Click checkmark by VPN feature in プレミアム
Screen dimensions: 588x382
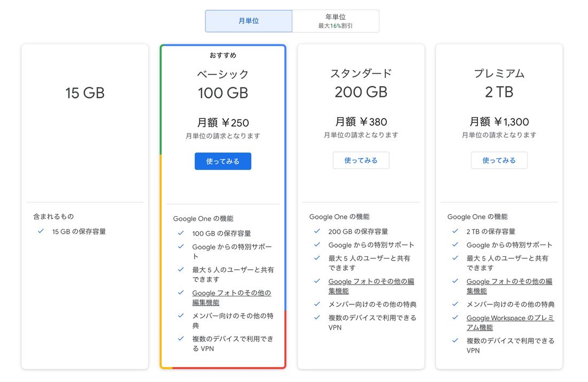[455, 341]
